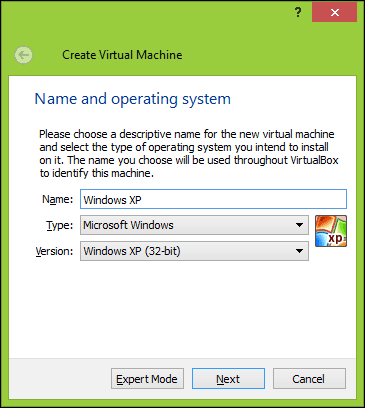Proceed with the Next button
Viewport: 365px width, 408px height.
click(228, 379)
